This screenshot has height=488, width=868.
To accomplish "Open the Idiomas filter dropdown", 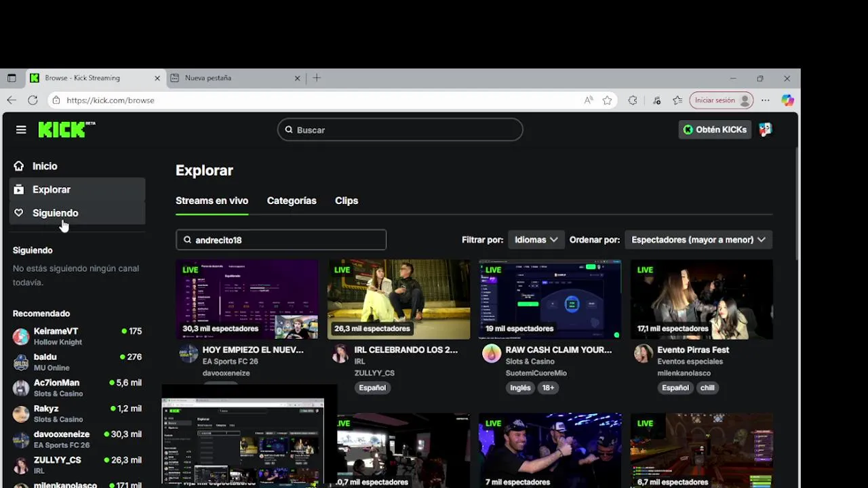I will coord(536,240).
